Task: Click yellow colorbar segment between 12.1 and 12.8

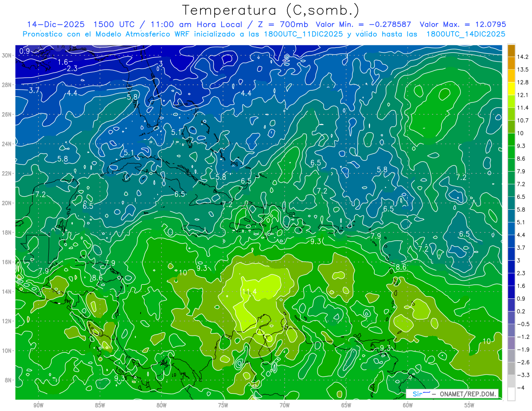Action: [511, 89]
